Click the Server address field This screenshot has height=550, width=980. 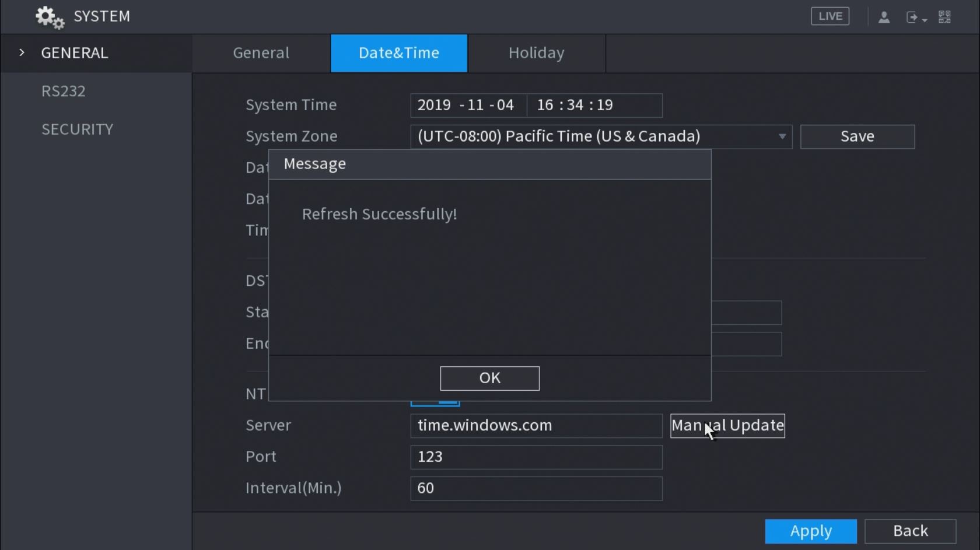pos(535,426)
